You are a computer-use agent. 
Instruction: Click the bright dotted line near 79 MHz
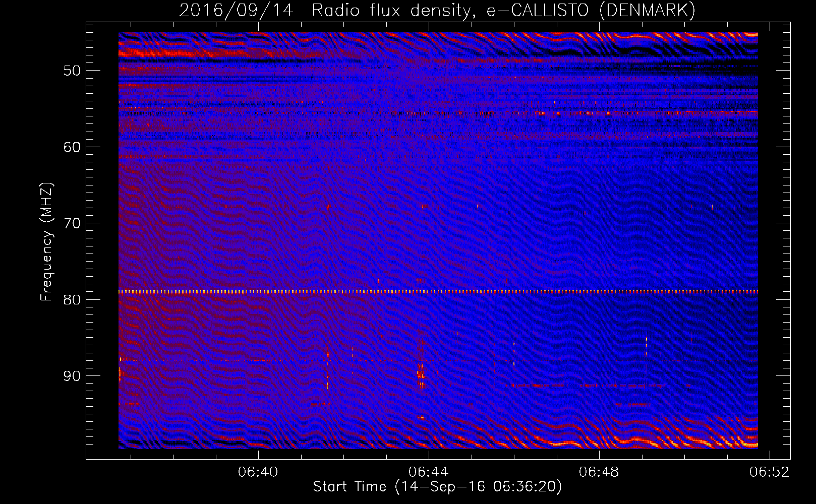tap(438, 291)
